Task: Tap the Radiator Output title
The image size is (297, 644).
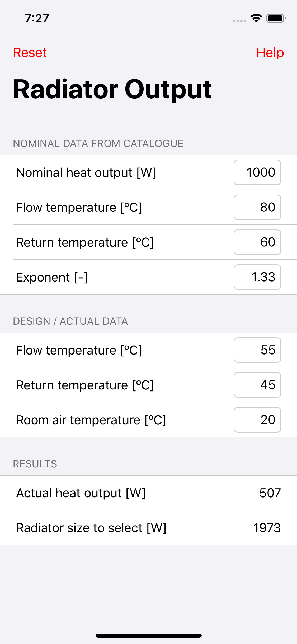Action: click(x=112, y=90)
